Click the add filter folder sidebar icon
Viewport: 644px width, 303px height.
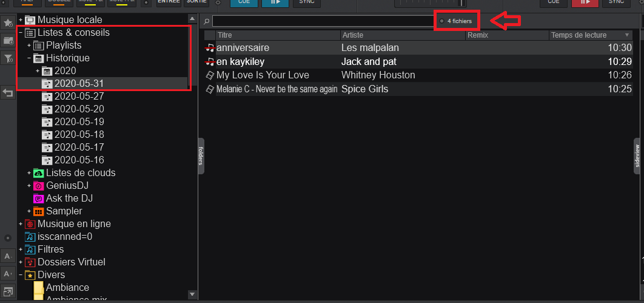pyautogui.click(x=8, y=58)
